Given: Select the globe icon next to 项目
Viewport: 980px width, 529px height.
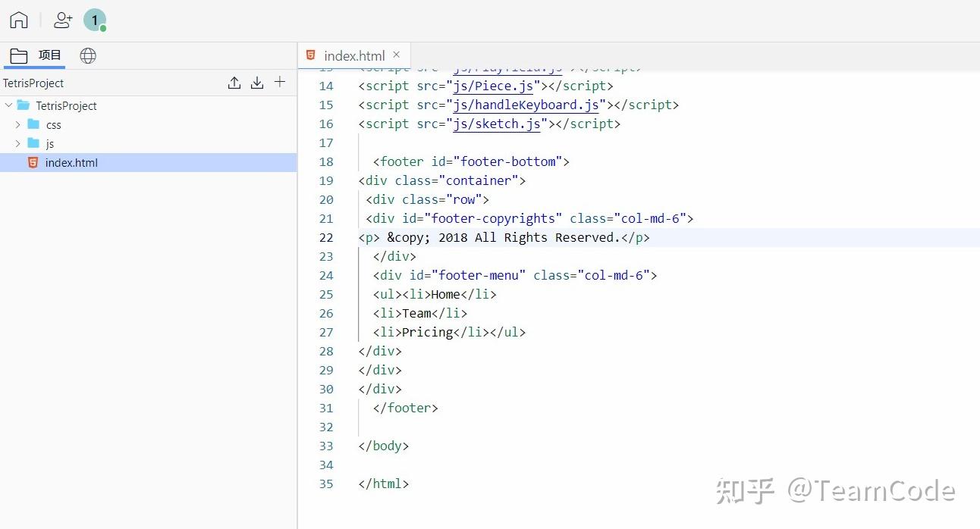Looking at the screenshot, I should point(88,55).
